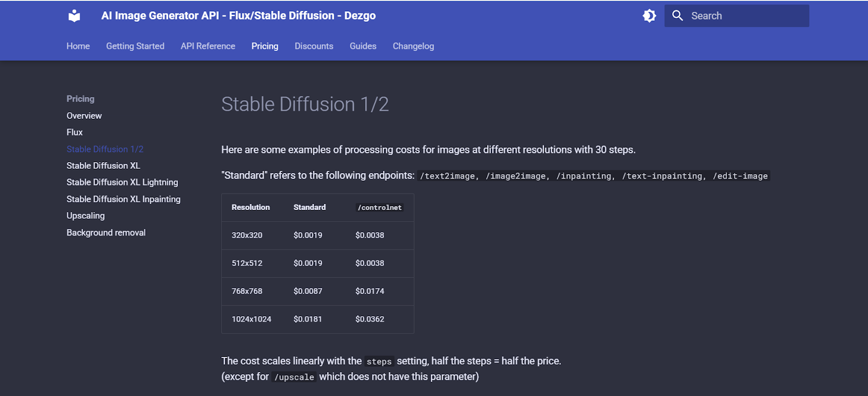Click the /inpainting endpoint code
Screen dimensions: 868x396
coord(583,176)
